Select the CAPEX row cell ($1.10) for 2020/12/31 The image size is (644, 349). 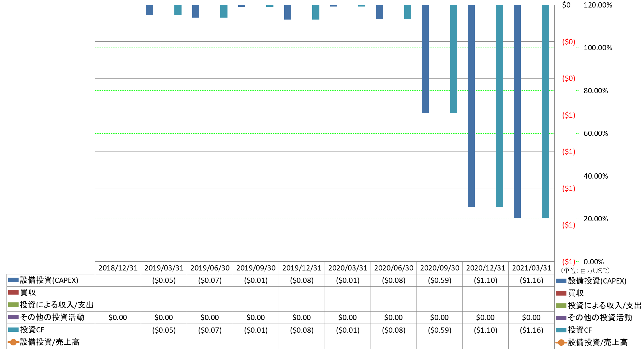pos(486,280)
